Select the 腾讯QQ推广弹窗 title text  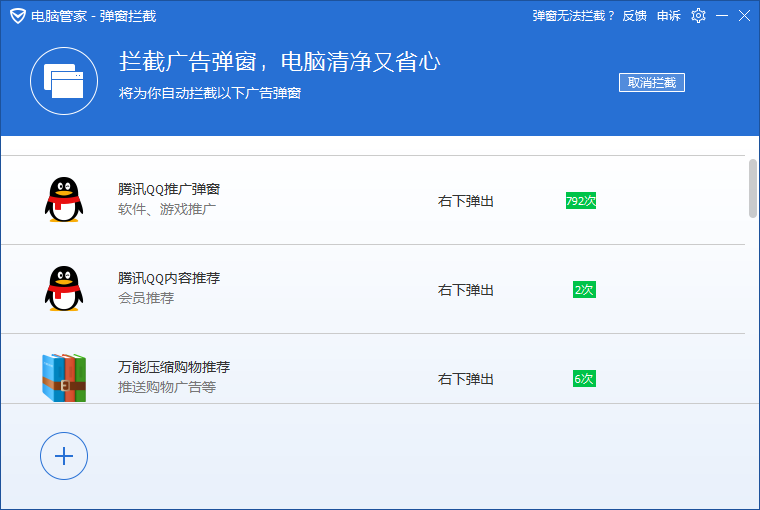(x=169, y=189)
